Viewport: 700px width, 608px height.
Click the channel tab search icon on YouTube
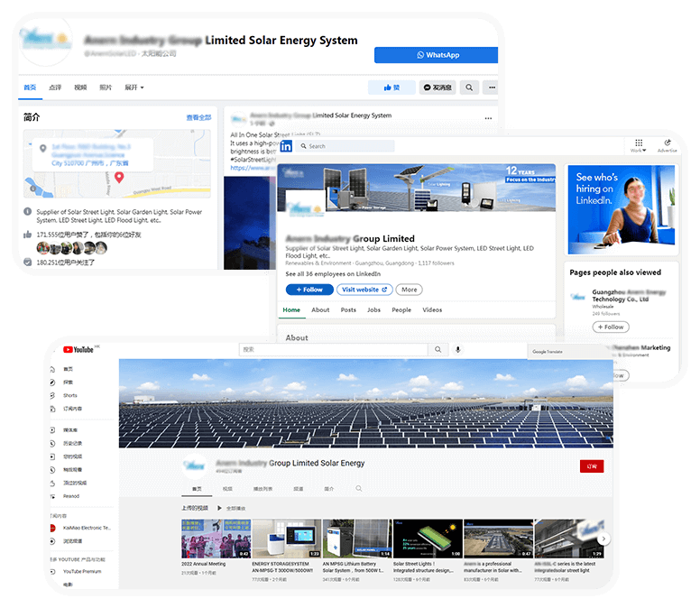(x=358, y=488)
